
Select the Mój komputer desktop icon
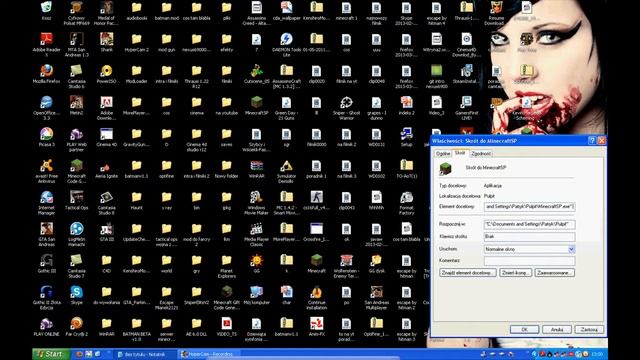click(256, 295)
